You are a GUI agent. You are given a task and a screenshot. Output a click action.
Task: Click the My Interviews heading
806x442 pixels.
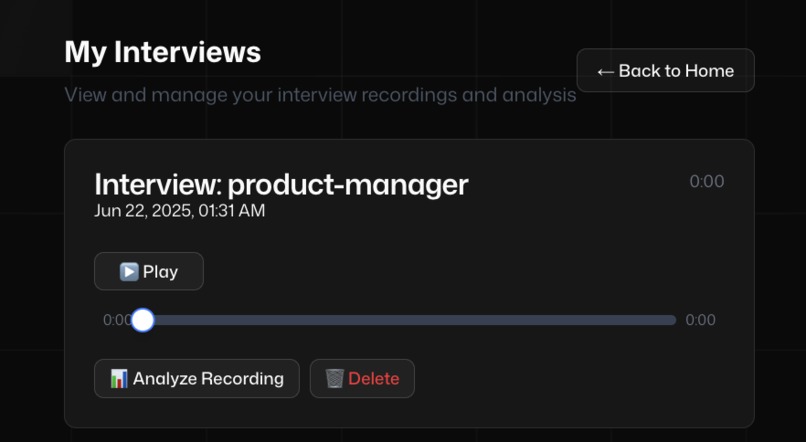(163, 52)
